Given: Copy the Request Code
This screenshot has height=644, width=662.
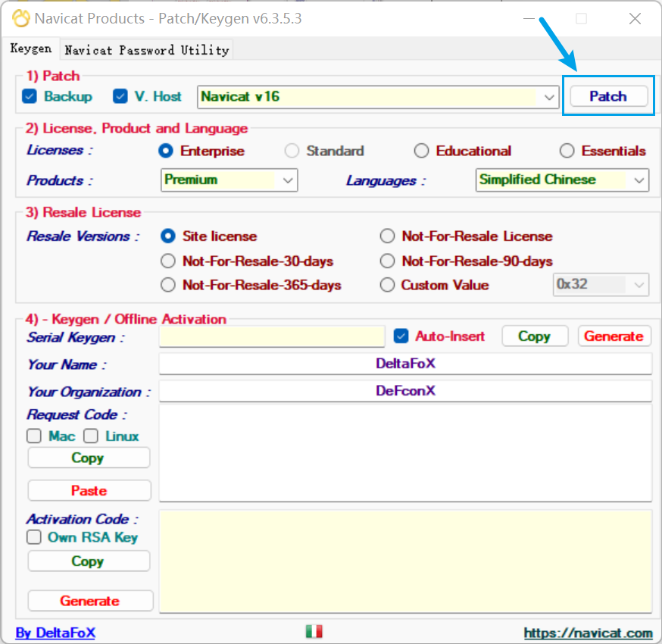Looking at the screenshot, I should (89, 458).
